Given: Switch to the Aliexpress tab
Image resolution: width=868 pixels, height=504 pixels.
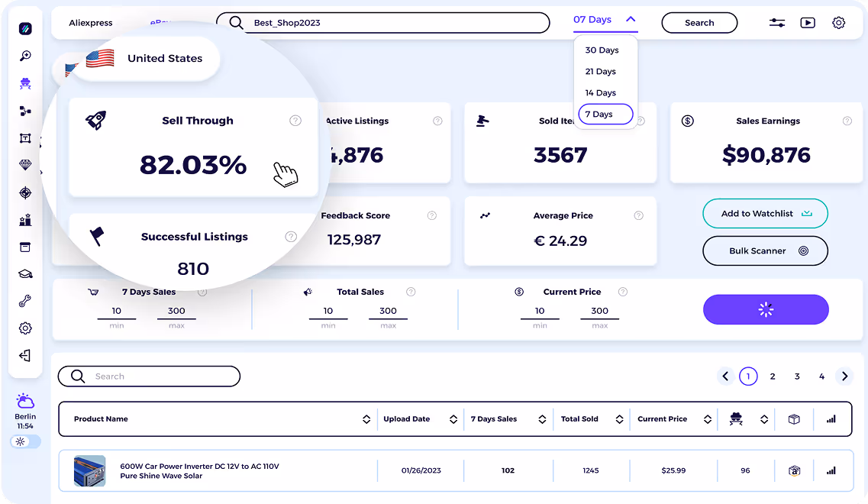Looking at the screenshot, I should [x=91, y=23].
